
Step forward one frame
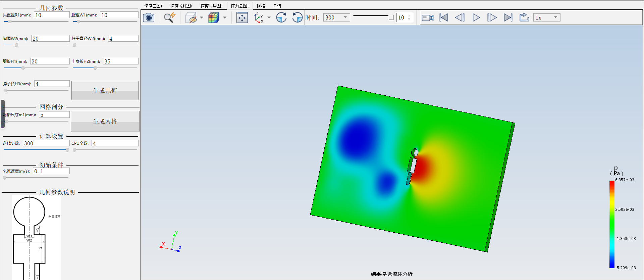(x=492, y=17)
